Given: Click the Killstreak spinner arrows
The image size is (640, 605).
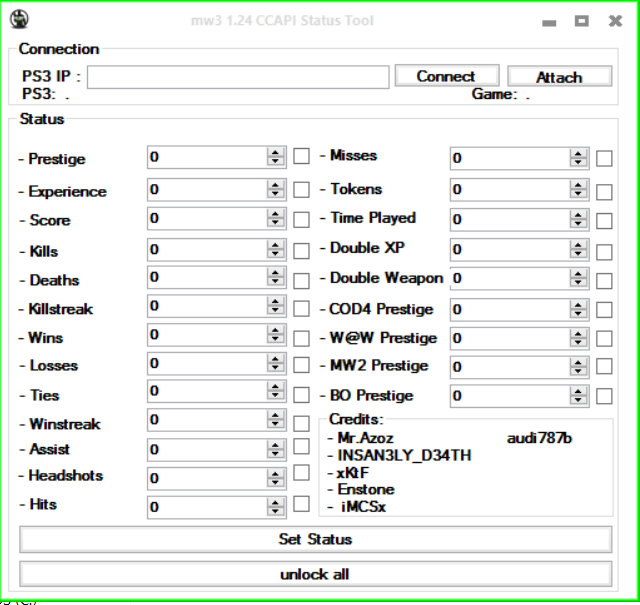Looking at the screenshot, I should (x=276, y=306).
